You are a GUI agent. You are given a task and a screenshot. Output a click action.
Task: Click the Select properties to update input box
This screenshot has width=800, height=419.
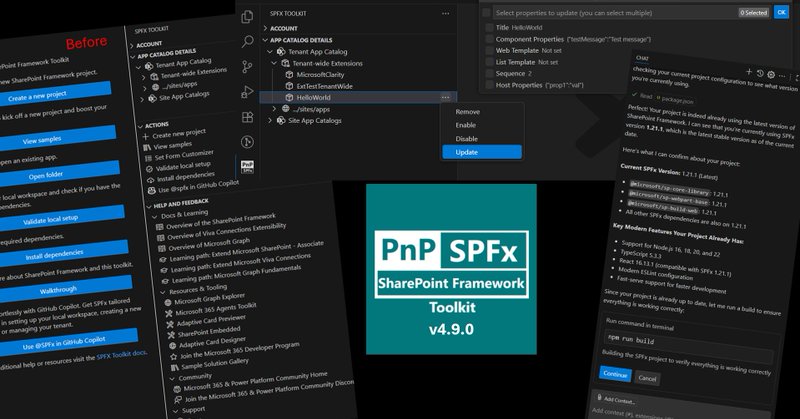(x=616, y=13)
